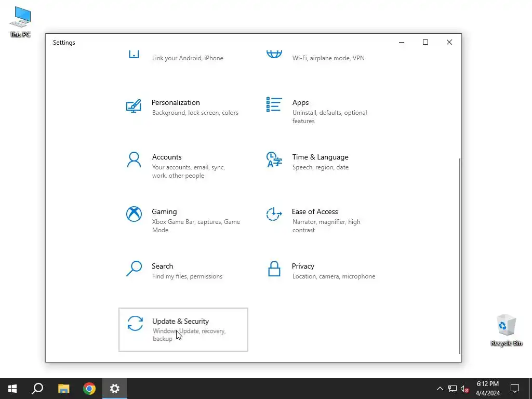This screenshot has height=399, width=532.
Task: Select the Accounts person icon
Action: [134, 160]
